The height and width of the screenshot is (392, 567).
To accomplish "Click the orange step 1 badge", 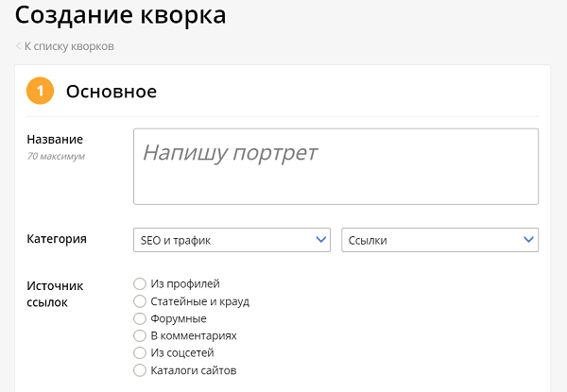I will (x=40, y=92).
